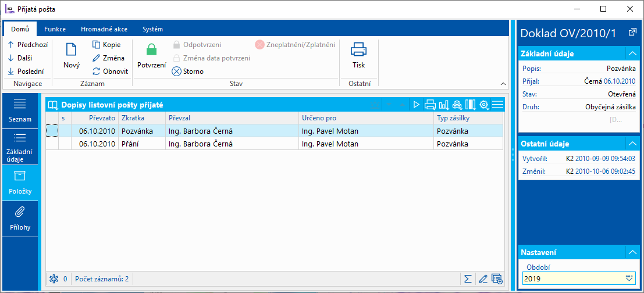Click the Počet záznamů: 2 status text
Screen dimensions: 644x293
coord(102,279)
